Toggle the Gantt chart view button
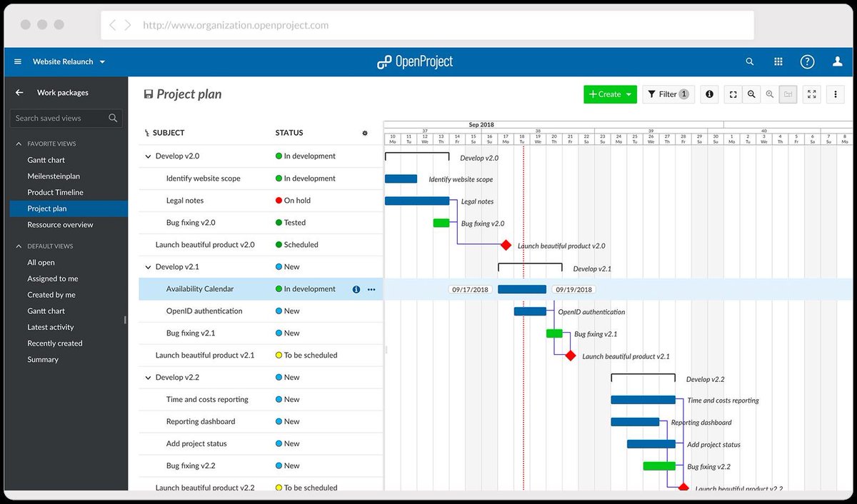The width and height of the screenshot is (857, 504). [788, 94]
